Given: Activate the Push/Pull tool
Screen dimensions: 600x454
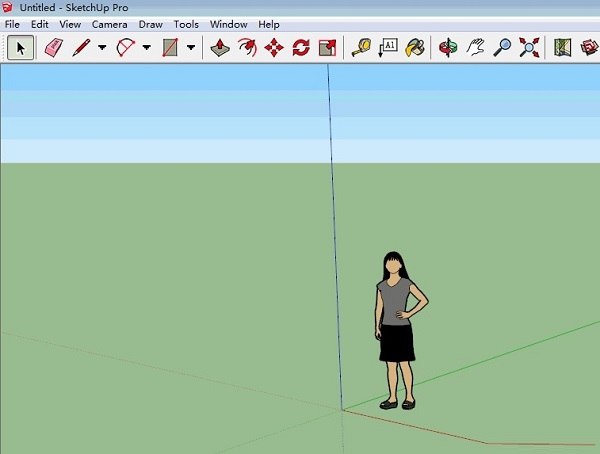Looking at the screenshot, I should (220, 47).
